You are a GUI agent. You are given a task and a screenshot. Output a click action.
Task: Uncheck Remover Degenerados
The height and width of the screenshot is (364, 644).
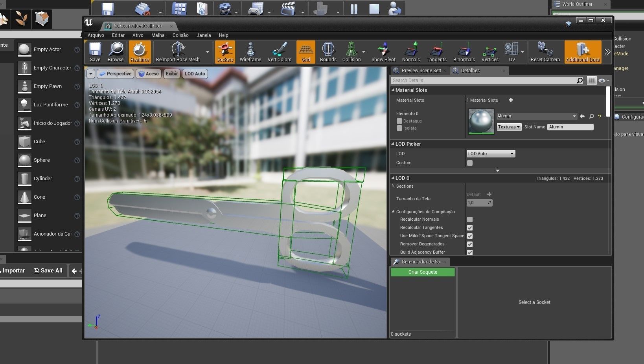pos(470,244)
